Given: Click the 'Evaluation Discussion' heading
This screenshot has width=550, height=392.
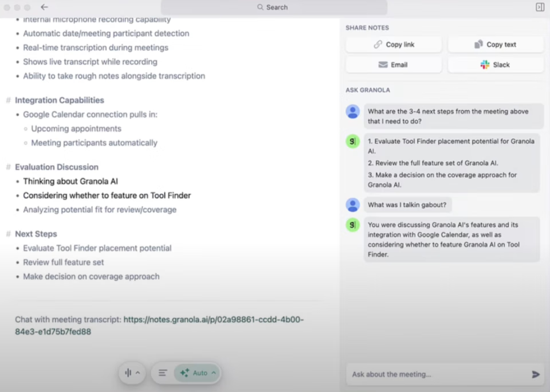Looking at the screenshot, I should (x=57, y=167).
